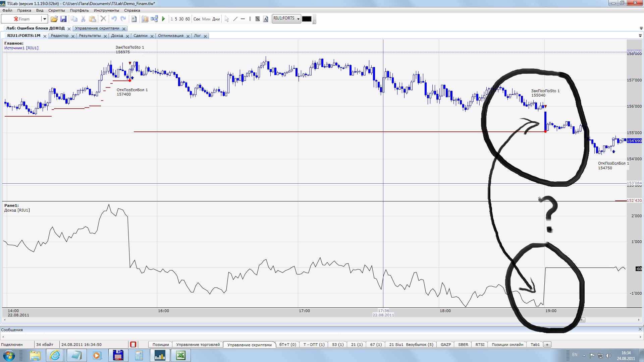Save script using the floppy disk icon
644x362 pixels.
pos(63,19)
